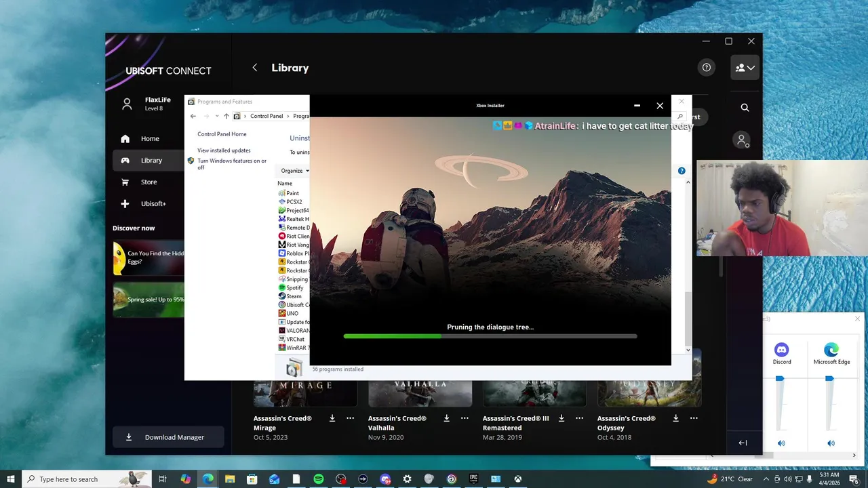Click View installed updates link
The height and width of the screenshot is (488, 868).
click(x=224, y=150)
